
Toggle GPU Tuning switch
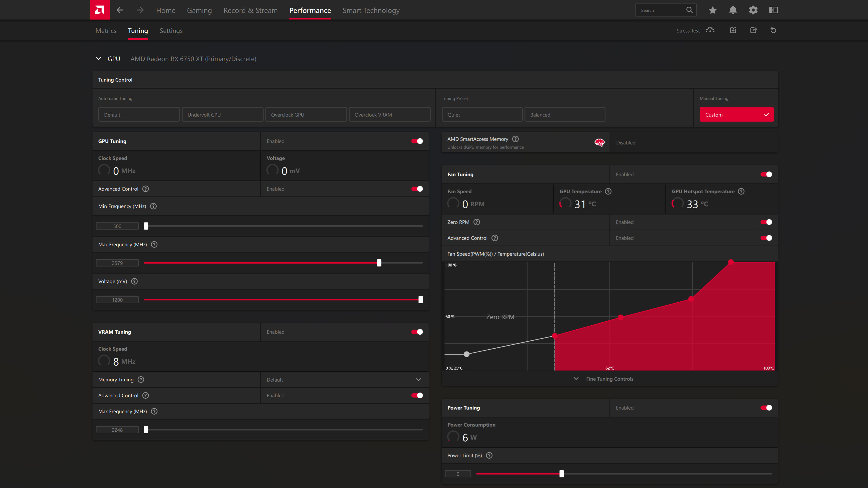(x=417, y=141)
